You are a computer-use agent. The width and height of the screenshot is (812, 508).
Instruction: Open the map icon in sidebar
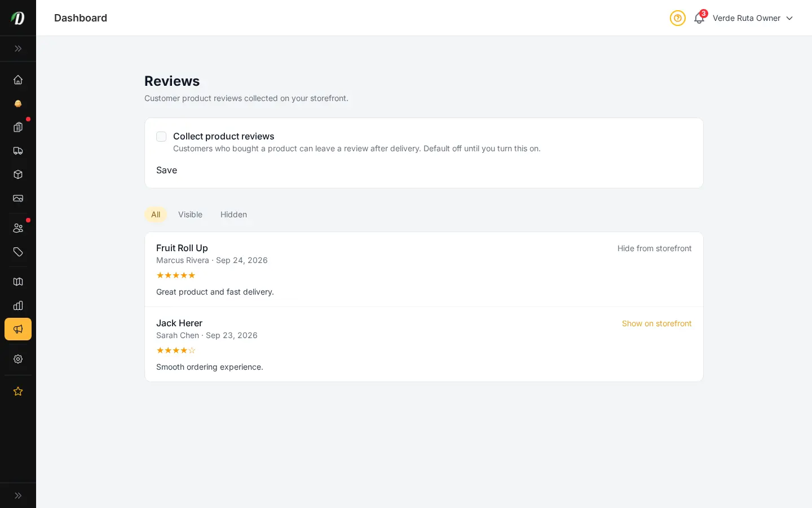coord(18,282)
